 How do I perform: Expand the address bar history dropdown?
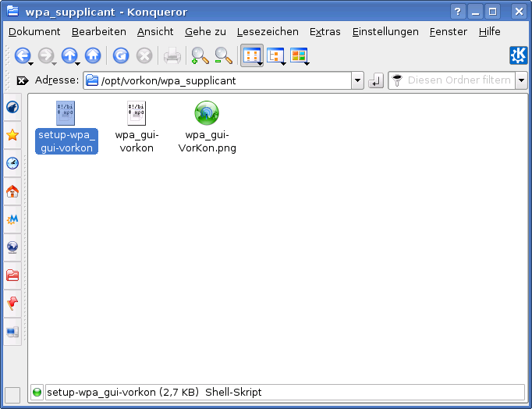357,80
